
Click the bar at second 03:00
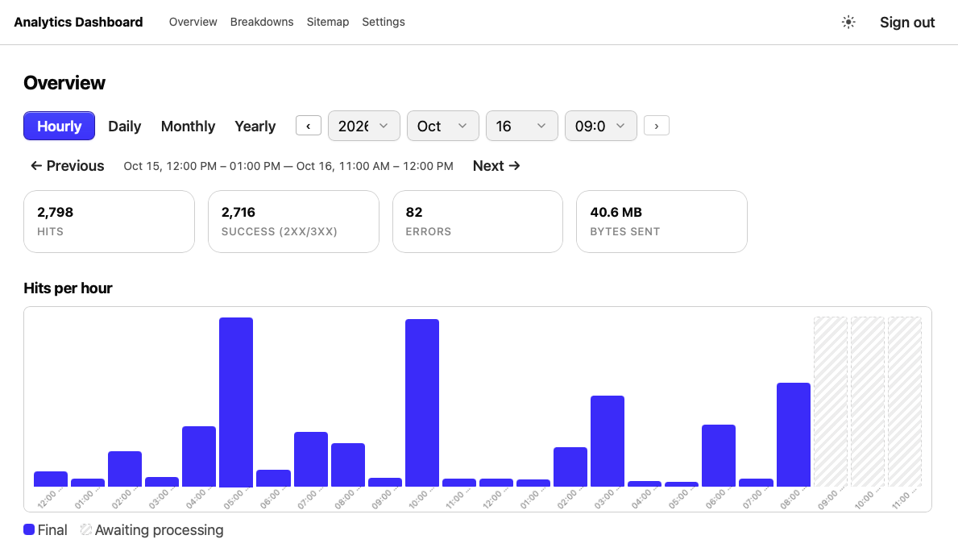(608, 441)
